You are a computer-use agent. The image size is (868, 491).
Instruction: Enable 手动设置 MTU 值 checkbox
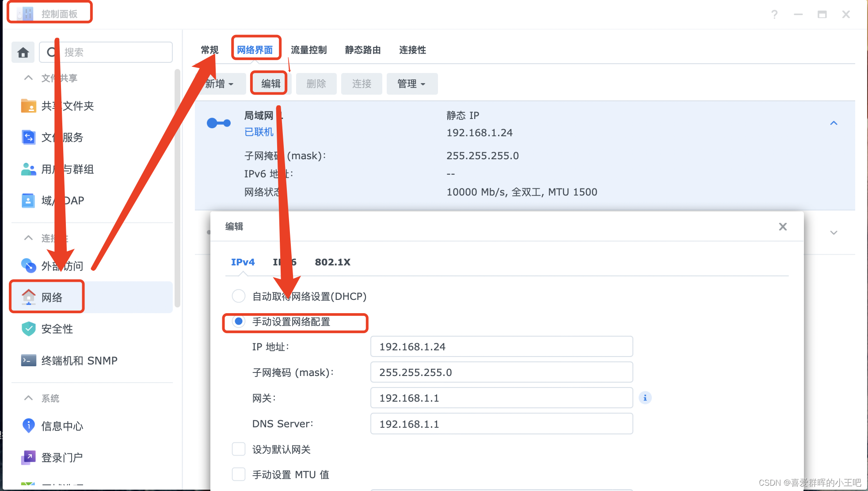(239, 475)
